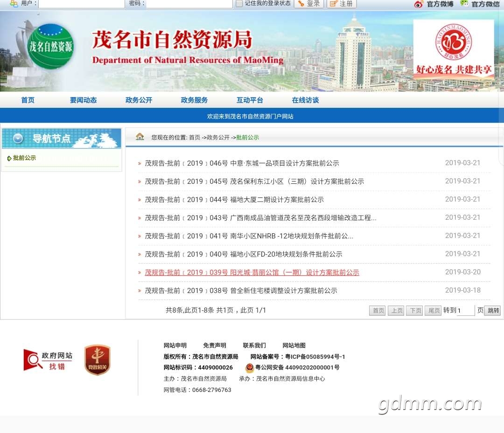This screenshot has height=433, width=504.
Task: Click the 联系我们 footer link
Action: [254, 345]
